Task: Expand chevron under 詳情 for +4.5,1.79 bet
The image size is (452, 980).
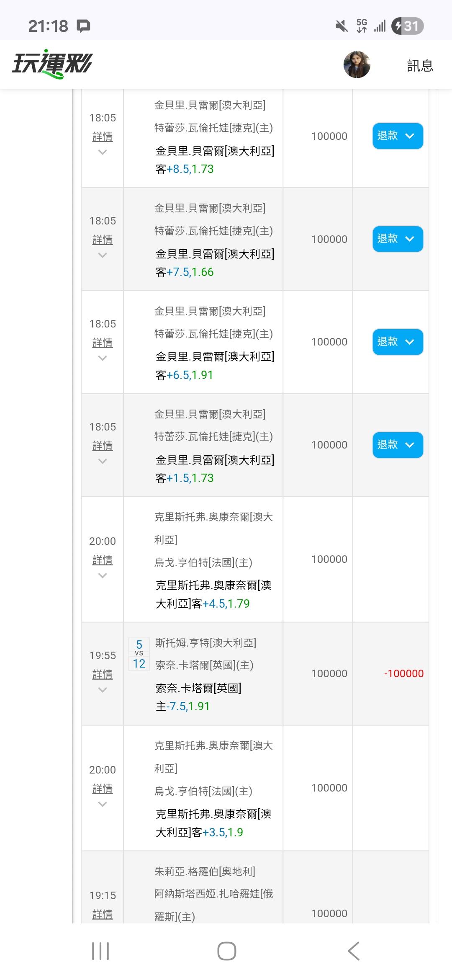Action: [x=103, y=576]
